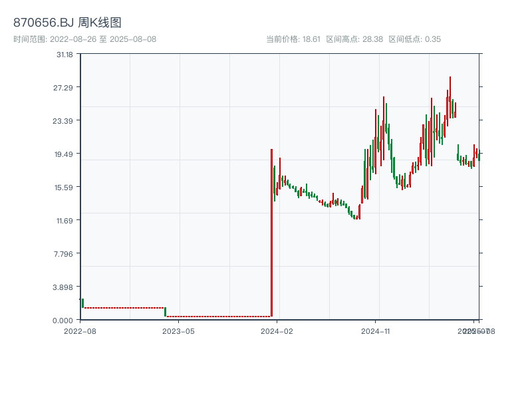The width and height of the screenshot is (532, 399).
Task: Click the 区间低点: 0.35 label
Action: (x=414, y=39)
